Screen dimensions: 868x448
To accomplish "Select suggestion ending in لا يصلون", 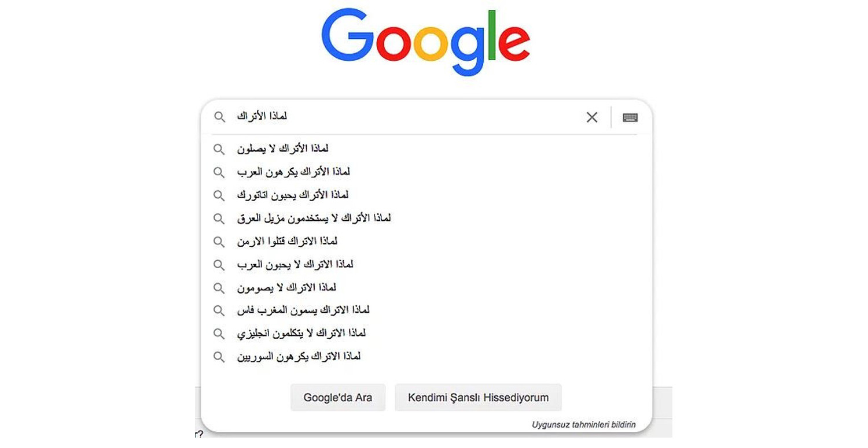I will (x=283, y=149).
